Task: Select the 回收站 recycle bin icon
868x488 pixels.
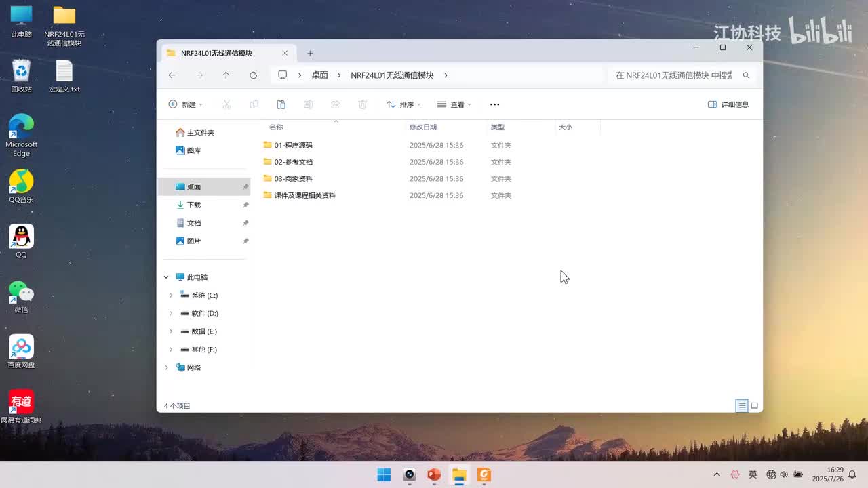Action: [x=22, y=76]
